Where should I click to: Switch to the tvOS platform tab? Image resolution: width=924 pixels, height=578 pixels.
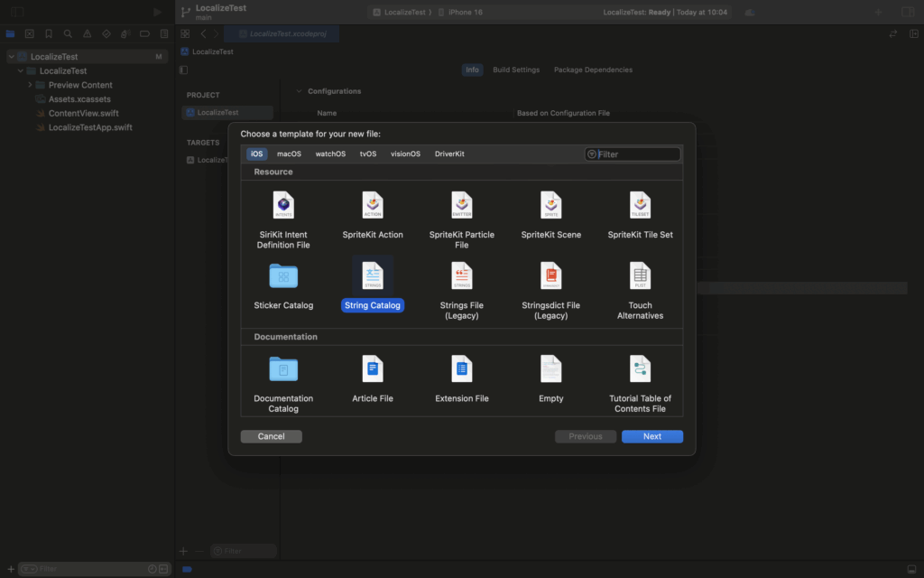(x=368, y=154)
